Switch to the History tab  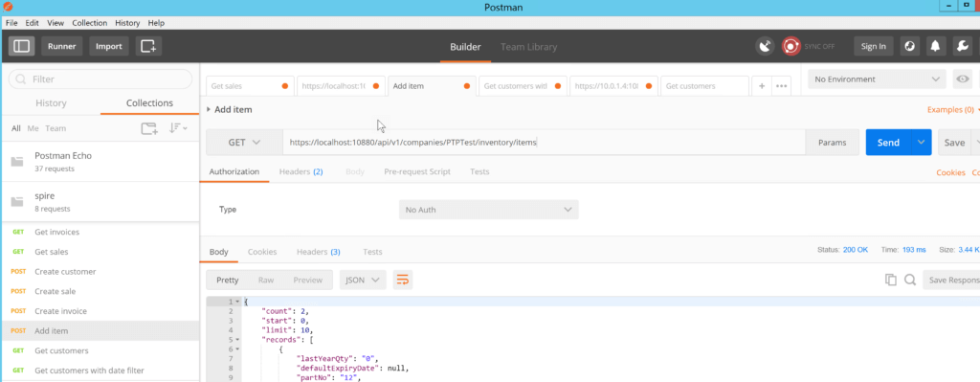point(52,103)
